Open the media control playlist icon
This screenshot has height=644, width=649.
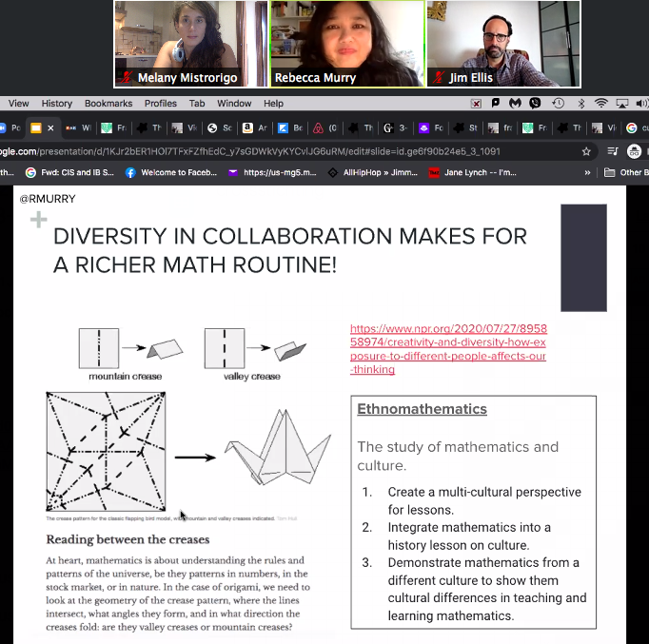click(x=613, y=151)
